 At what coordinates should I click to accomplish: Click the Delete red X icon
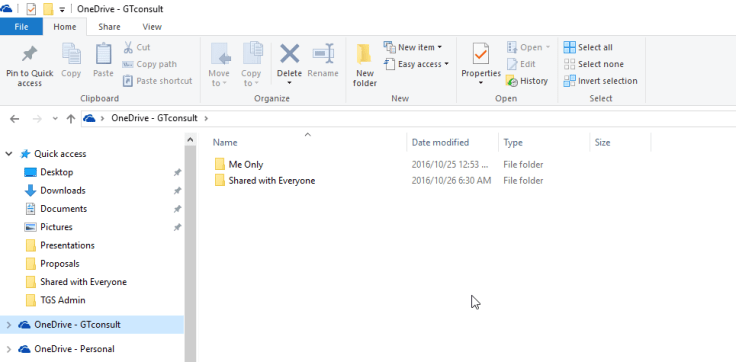click(x=290, y=54)
